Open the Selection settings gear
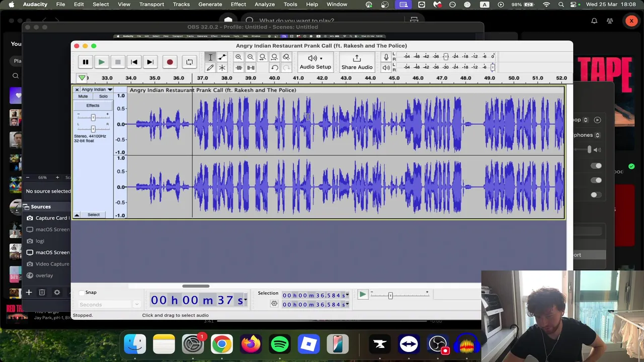The width and height of the screenshot is (644, 362). click(274, 304)
